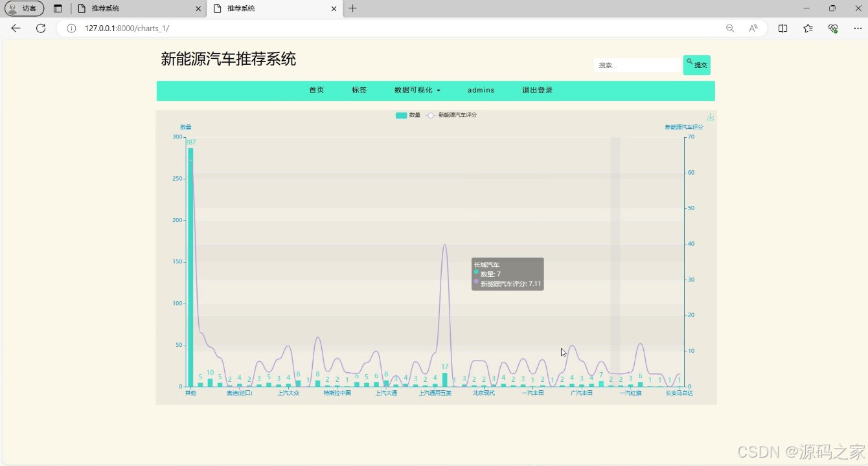The height and width of the screenshot is (466, 868).
Task: Toggle the 数量 legend series
Action: tap(408, 115)
